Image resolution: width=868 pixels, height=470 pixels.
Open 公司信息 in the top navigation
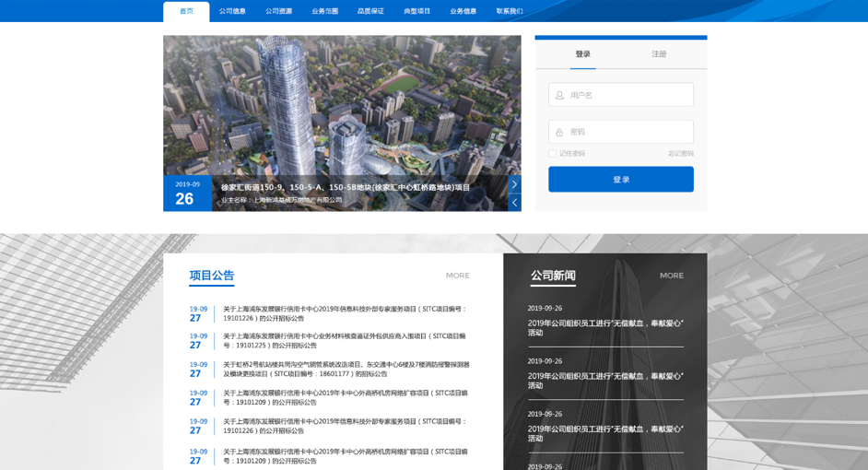232,11
